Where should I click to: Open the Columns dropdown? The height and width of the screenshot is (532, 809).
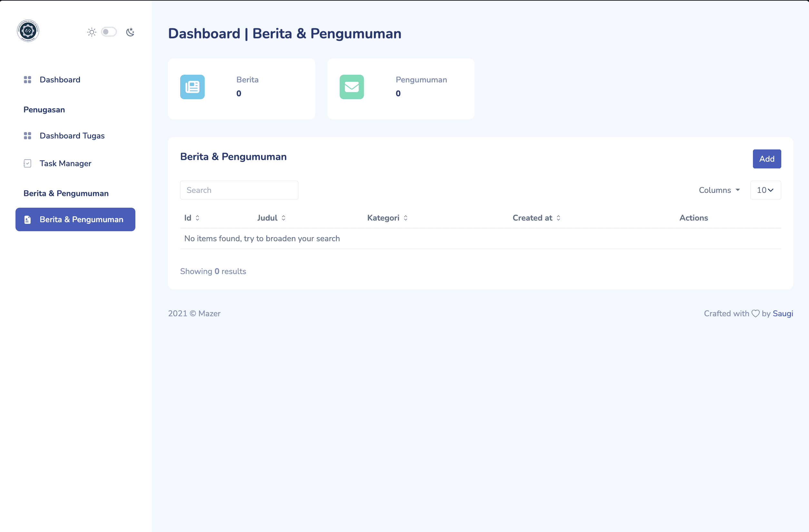click(x=719, y=190)
